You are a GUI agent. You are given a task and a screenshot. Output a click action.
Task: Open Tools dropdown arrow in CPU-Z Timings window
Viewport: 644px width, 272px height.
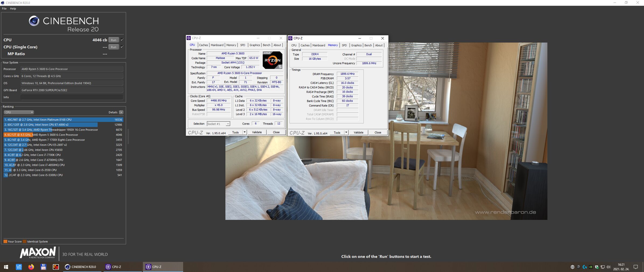(x=346, y=132)
